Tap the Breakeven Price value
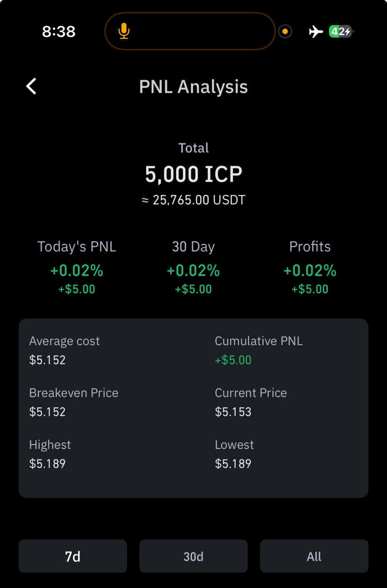Screen dimensions: 387x588 pos(47,412)
